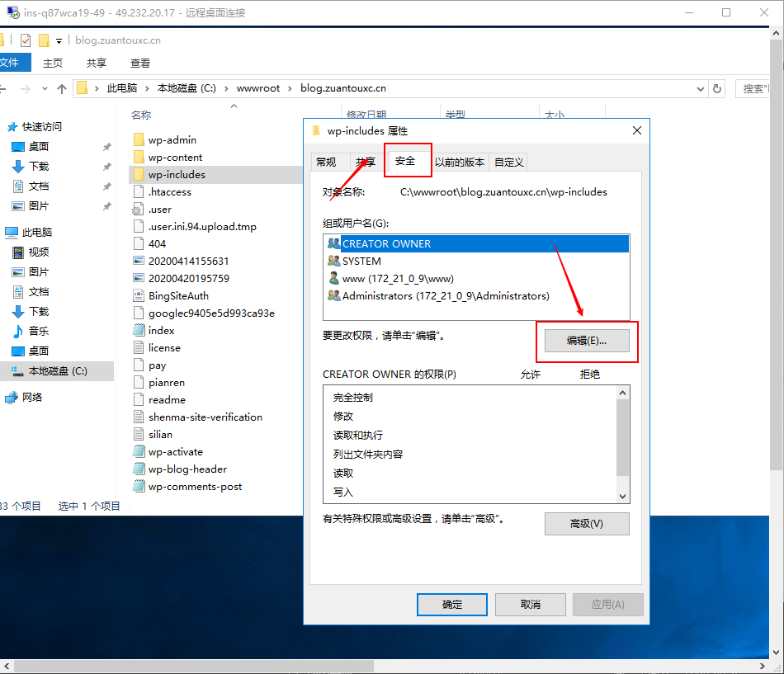The width and height of the screenshot is (784, 674).
Task: Switch to the 查看 ribbon tab
Action: click(140, 63)
